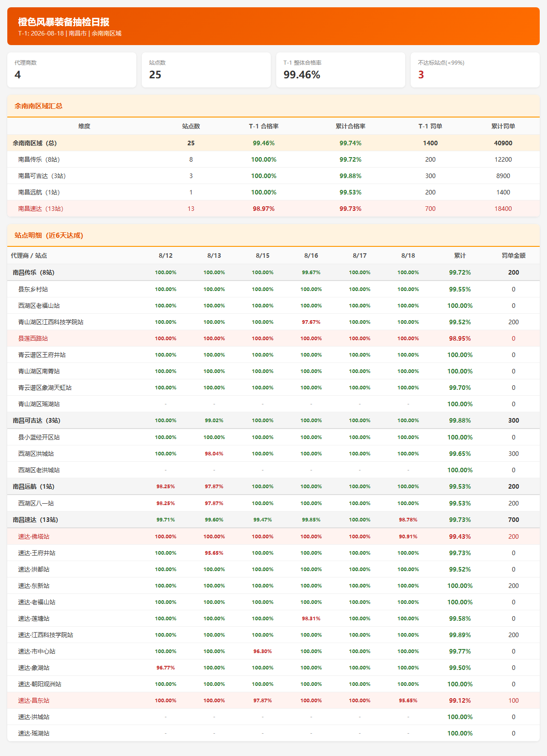The image size is (547, 756).
Task: Select the 西湖区老洪城站 row label
Action: 39,470
